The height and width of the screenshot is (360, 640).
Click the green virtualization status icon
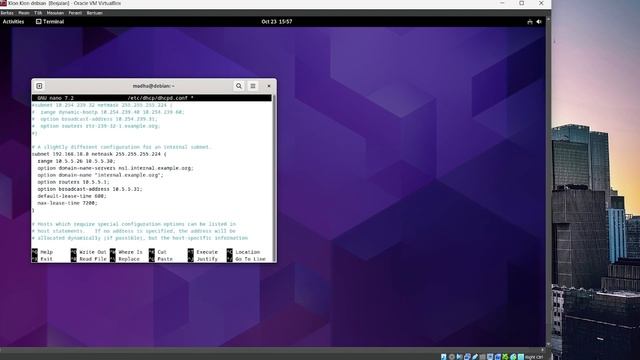point(505,357)
